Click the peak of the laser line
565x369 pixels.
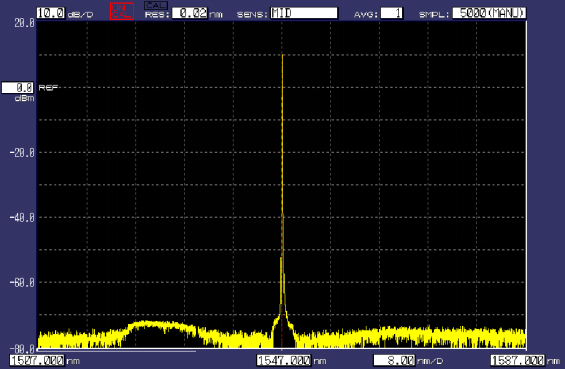click(282, 55)
